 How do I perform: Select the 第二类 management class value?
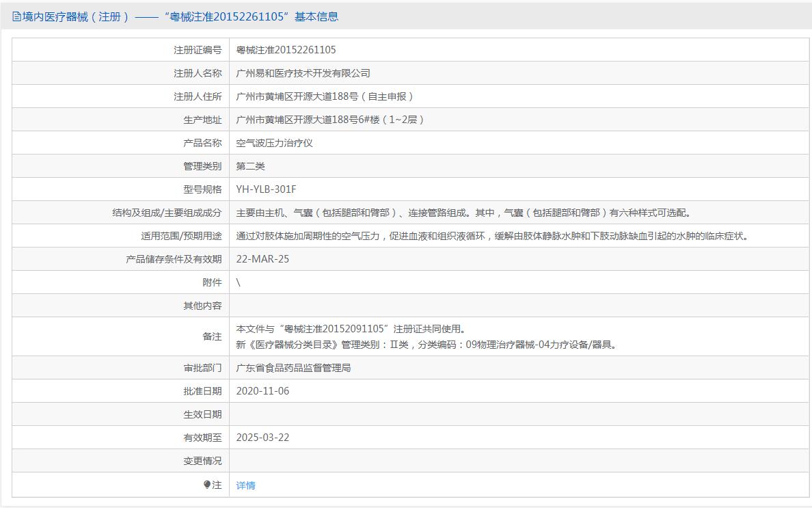pos(251,166)
